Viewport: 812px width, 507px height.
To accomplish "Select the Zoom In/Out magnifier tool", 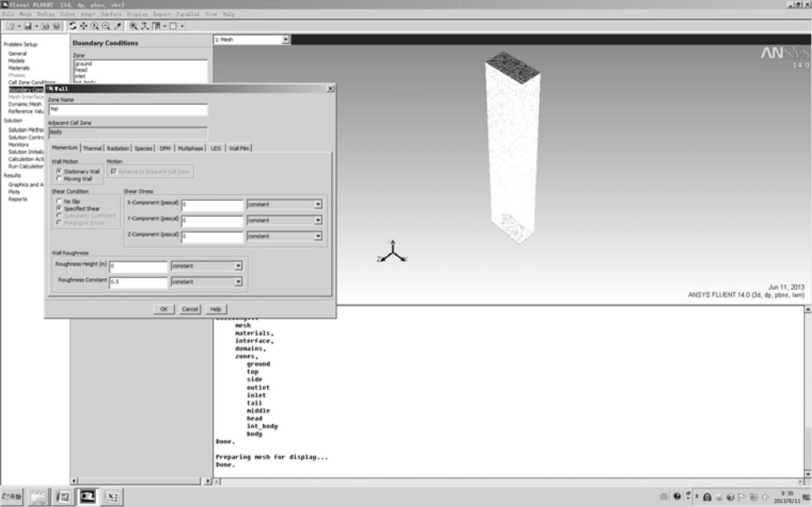I will (x=95, y=26).
